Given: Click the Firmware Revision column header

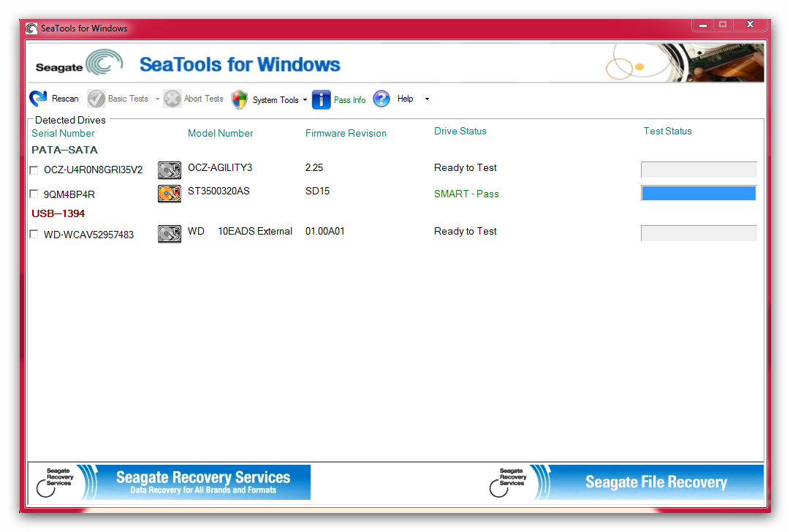Looking at the screenshot, I should coord(346,133).
